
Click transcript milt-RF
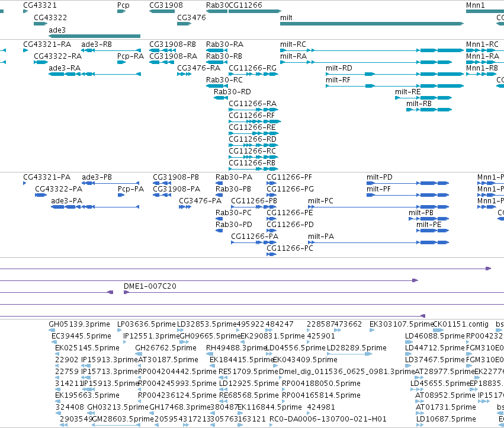(394, 86)
